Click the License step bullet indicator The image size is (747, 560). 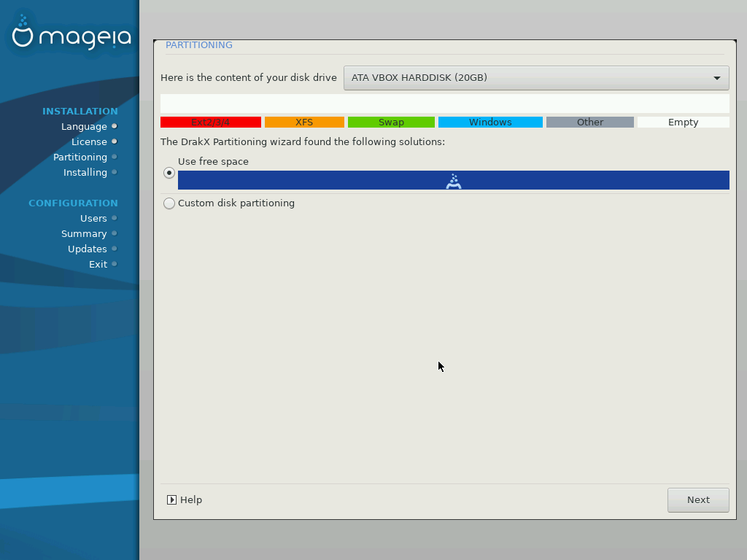coord(115,141)
